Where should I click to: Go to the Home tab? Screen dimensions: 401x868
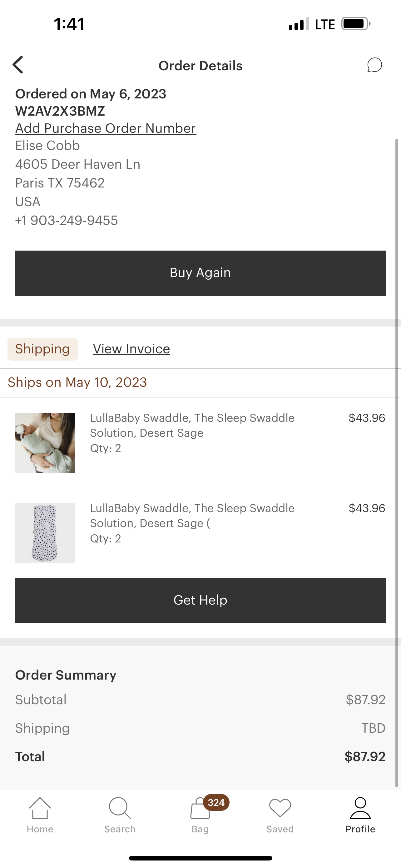tap(40, 815)
